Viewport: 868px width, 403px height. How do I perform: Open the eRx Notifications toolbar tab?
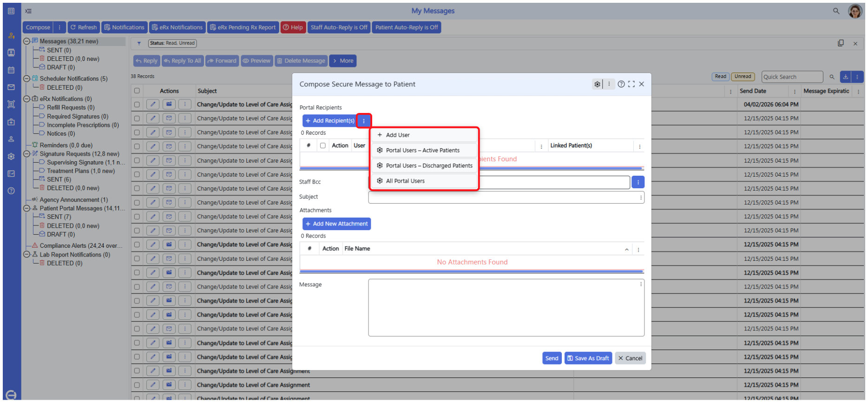tap(177, 27)
